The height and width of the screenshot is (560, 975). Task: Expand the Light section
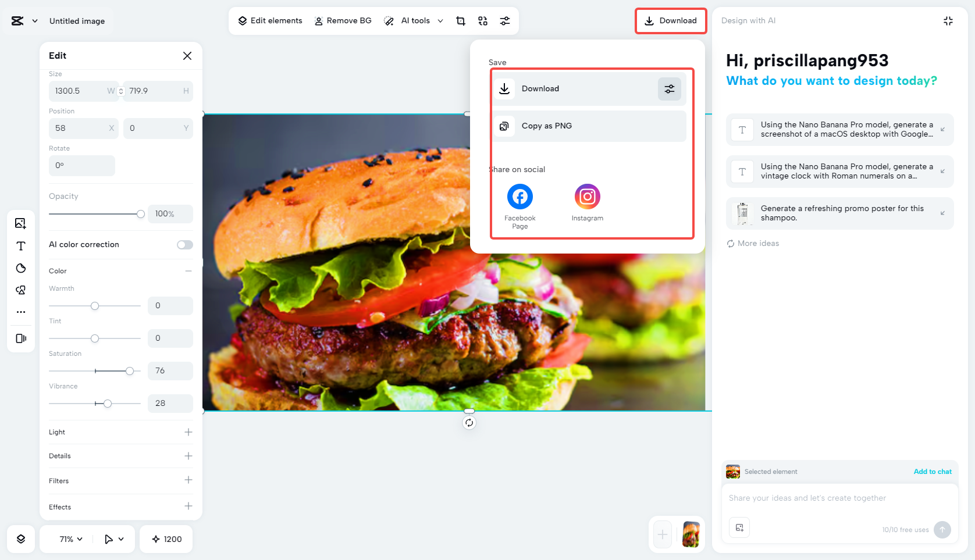188,432
